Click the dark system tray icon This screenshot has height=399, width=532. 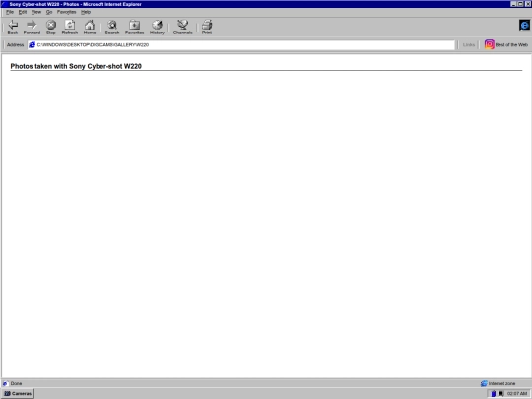[x=500, y=393]
